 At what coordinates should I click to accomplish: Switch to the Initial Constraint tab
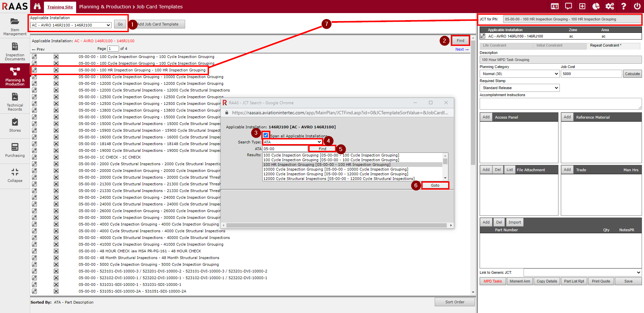(x=549, y=46)
